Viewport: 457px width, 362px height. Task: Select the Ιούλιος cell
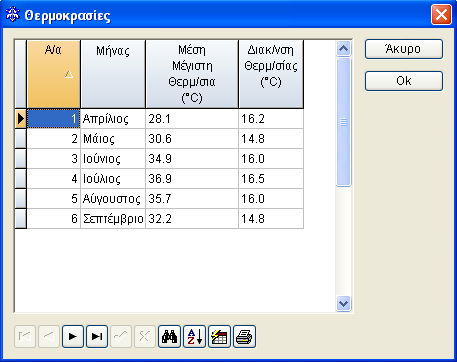(x=113, y=179)
